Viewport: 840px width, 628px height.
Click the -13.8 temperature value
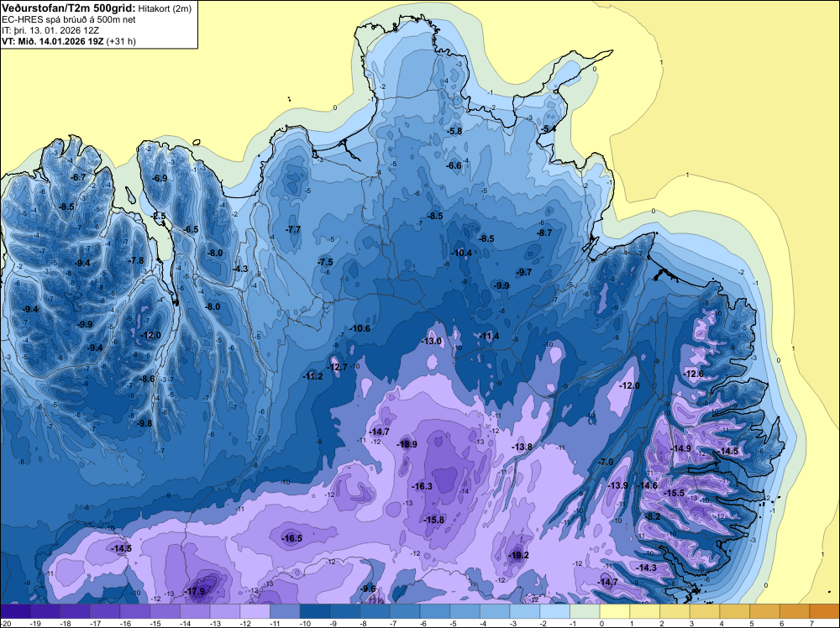point(522,447)
